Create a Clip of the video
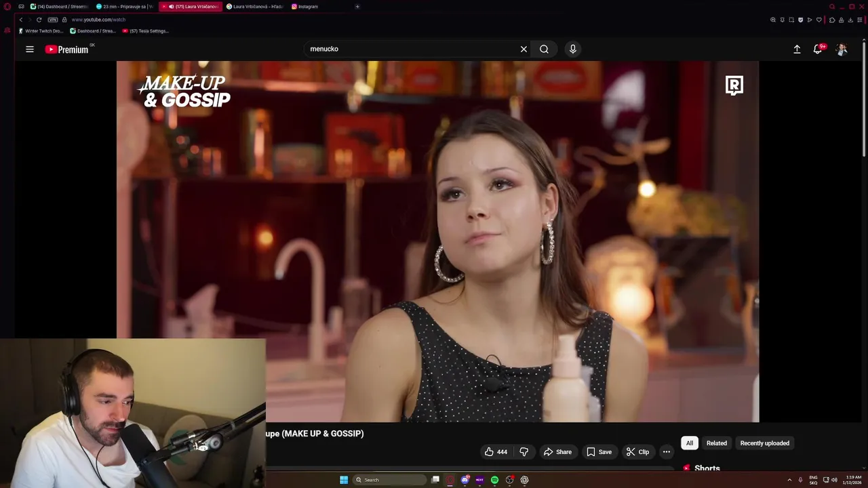 click(x=637, y=452)
